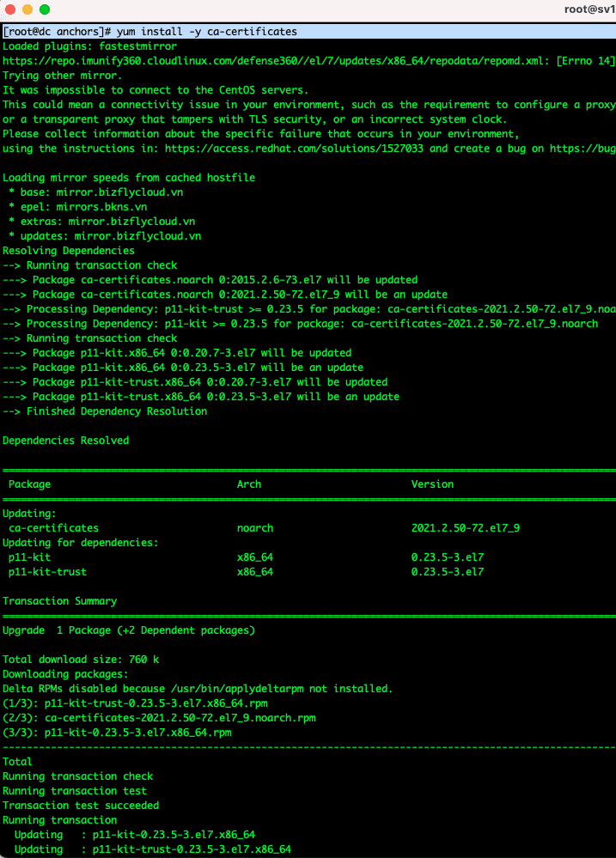Click the 'Arch' column header
Viewport: 616px width, 858px height.
[x=248, y=484]
